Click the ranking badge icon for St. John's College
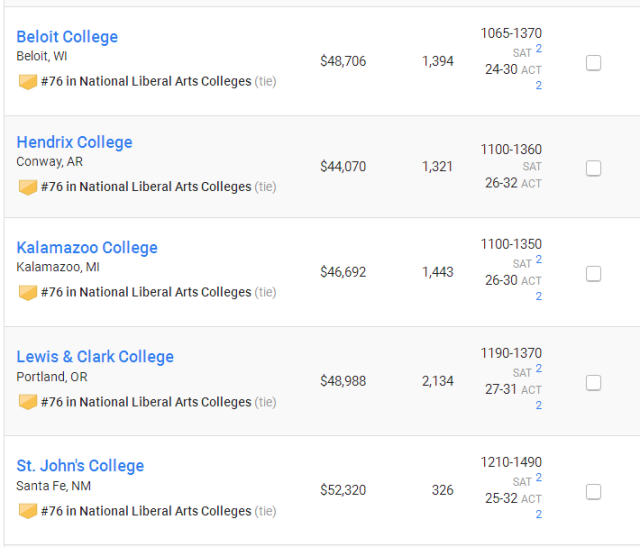 28,511
